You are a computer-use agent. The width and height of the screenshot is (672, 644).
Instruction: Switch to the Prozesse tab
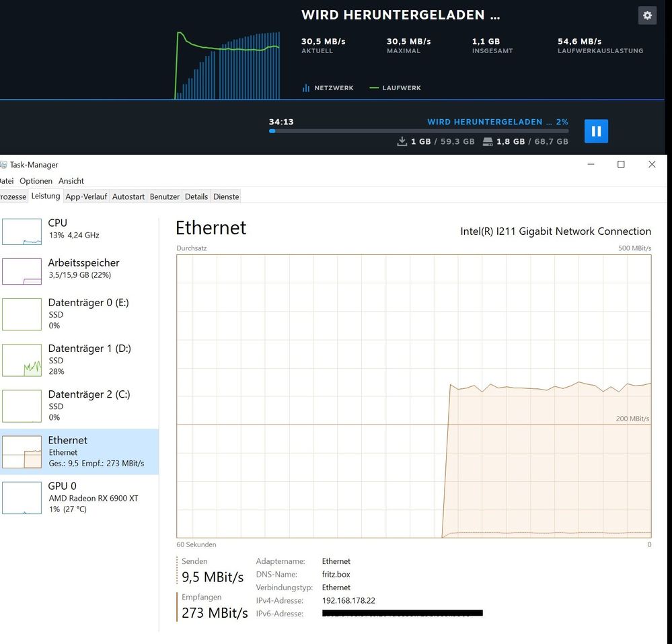pyautogui.click(x=13, y=196)
